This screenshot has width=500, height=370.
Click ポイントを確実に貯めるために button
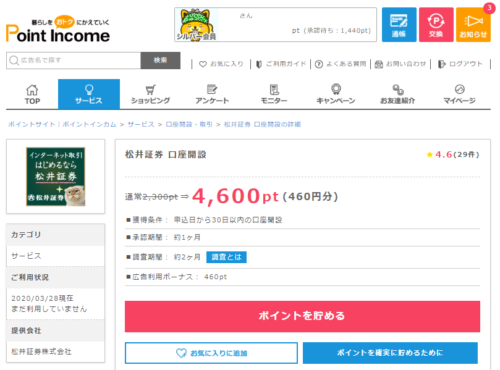point(390,353)
